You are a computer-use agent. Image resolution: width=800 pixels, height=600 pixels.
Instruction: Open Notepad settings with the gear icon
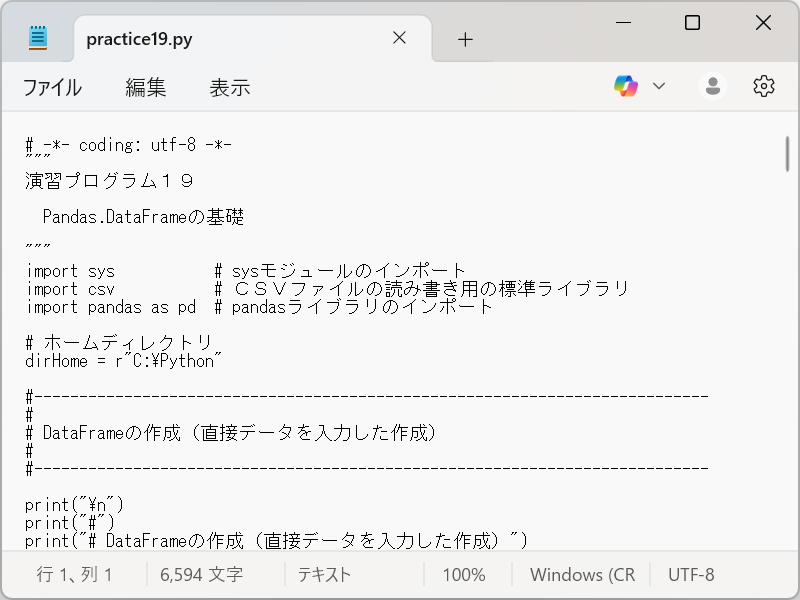(x=763, y=85)
